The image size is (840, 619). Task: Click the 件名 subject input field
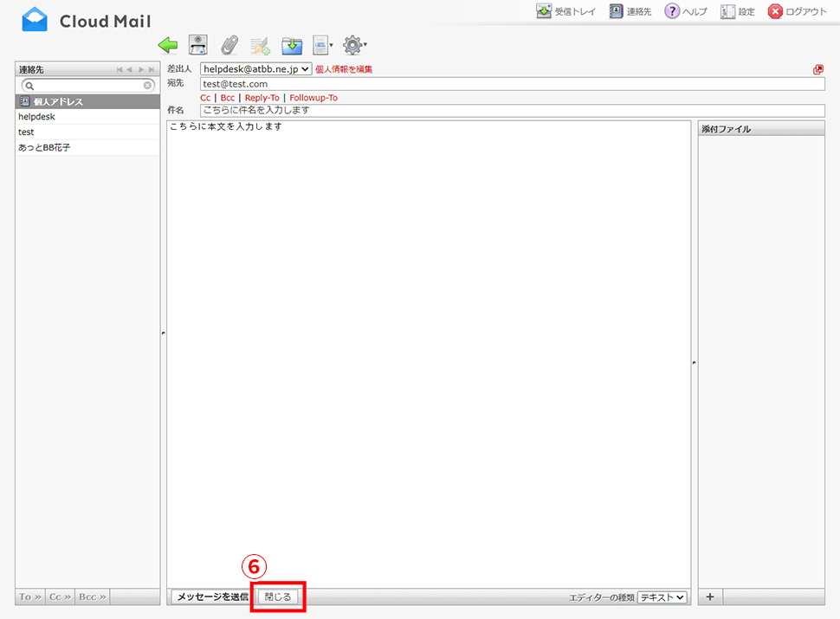[511, 111]
